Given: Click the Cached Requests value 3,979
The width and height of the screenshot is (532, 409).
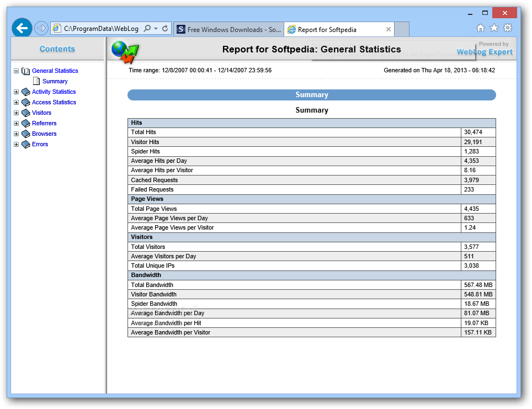Looking at the screenshot, I should [x=471, y=180].
